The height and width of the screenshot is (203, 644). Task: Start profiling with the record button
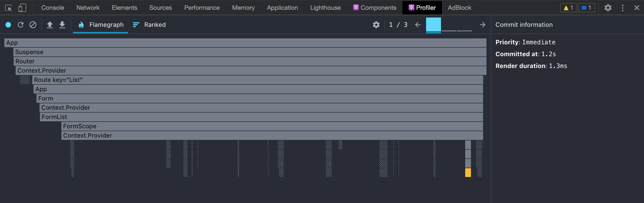click(8, 25)
